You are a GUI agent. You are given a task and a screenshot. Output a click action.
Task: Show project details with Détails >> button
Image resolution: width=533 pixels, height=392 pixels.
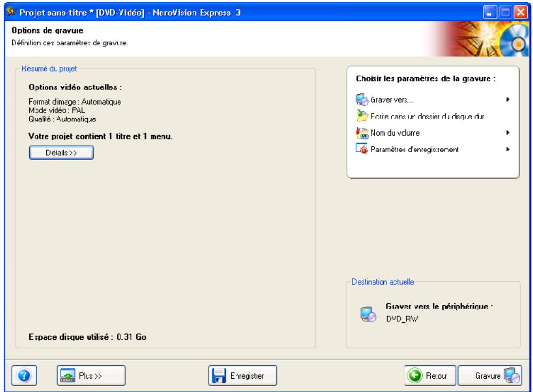[x=61, y=153]
